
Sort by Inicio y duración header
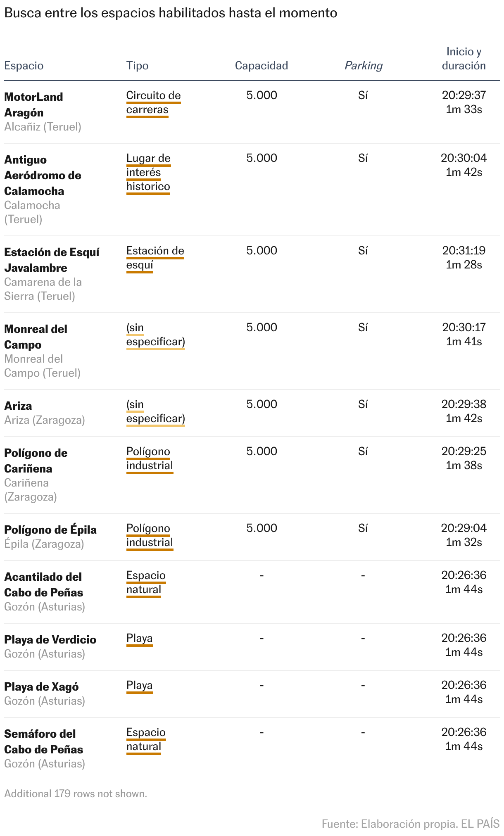click(x=464, y=59)
